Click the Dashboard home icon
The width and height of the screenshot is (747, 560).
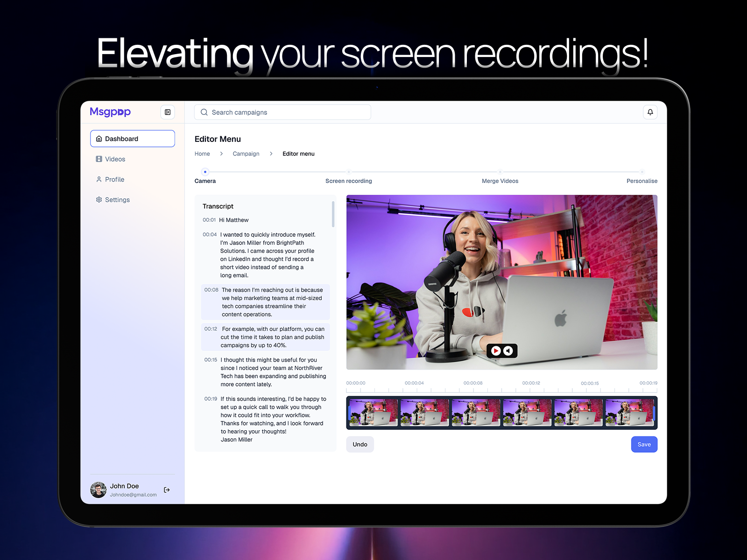click(99, 139)
